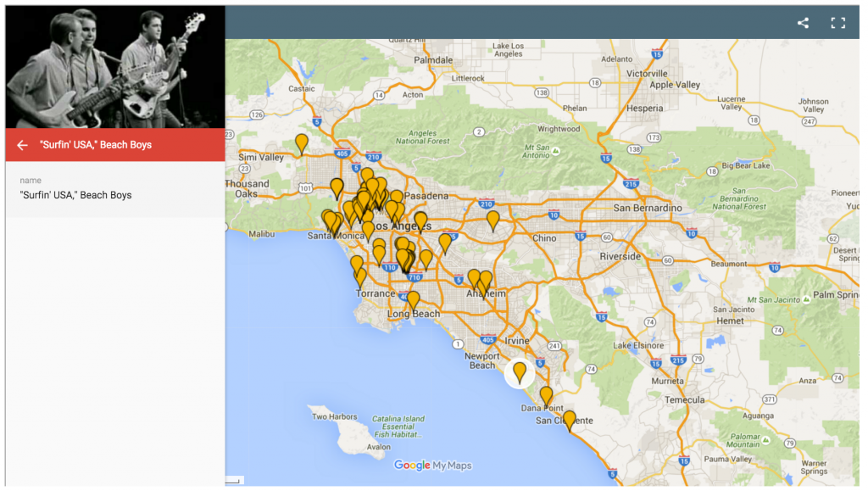The image size is (868, 491).
Task: Click the pin just above Torrance
Action: pyautogui.click(x=360, y=276)
